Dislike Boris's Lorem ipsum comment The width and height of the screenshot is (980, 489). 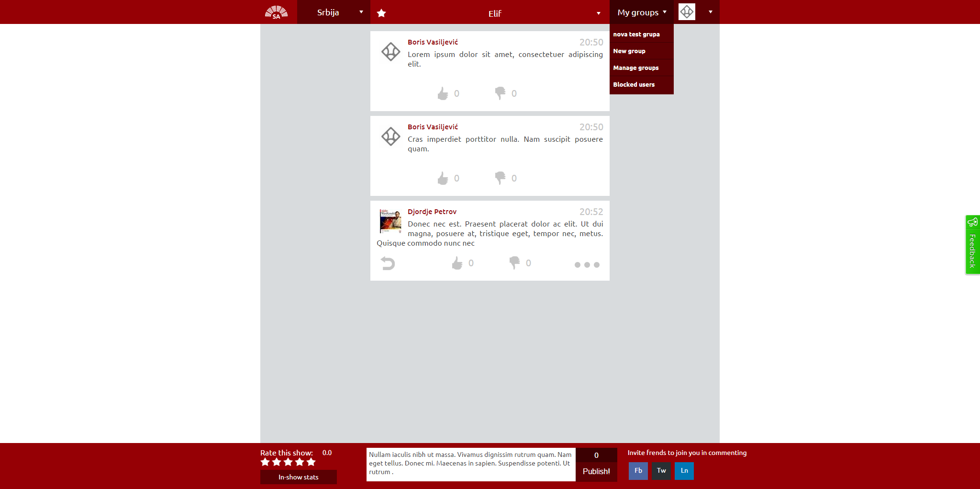pyautogui.click(x=500, y=93)
